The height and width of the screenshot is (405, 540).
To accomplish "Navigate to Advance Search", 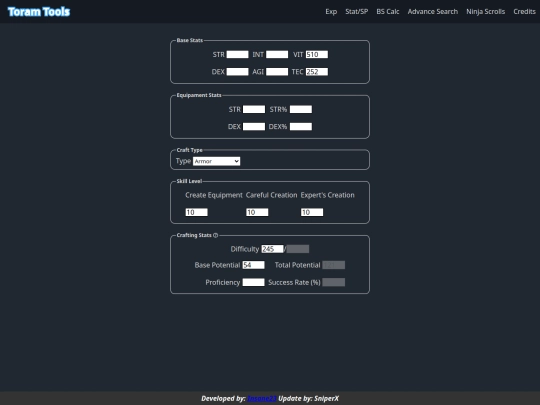I will point(433,12).
